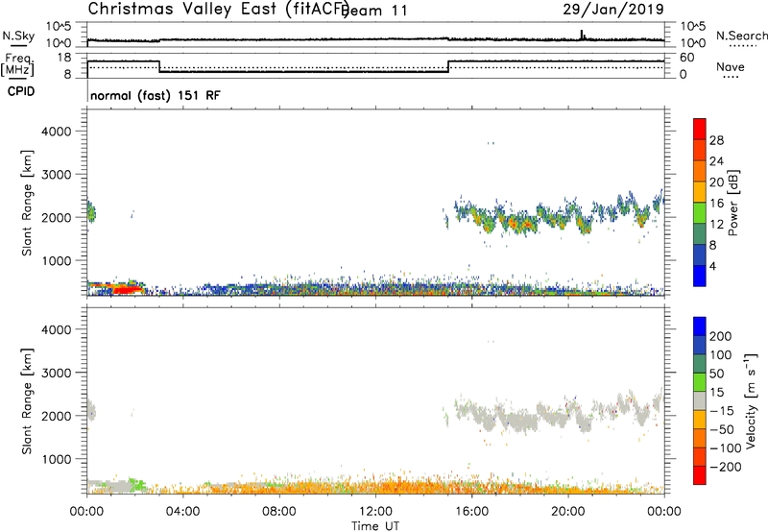Click the '20:00' time axis label

tap(567, 512)
